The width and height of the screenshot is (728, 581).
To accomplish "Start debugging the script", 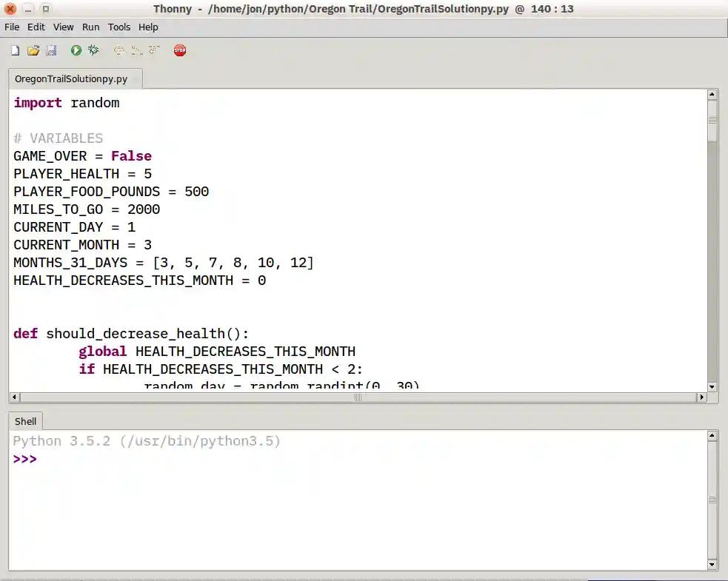I will point(93,50).
